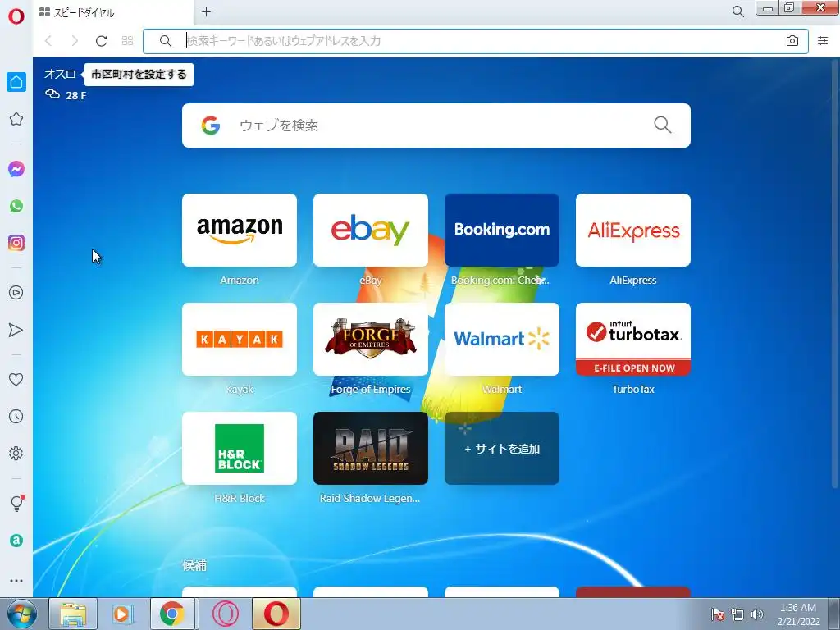The width and height of the screenshot is (840, 630).
Task: Open the TurboTax speed dial tile
Action: (633, 339)
